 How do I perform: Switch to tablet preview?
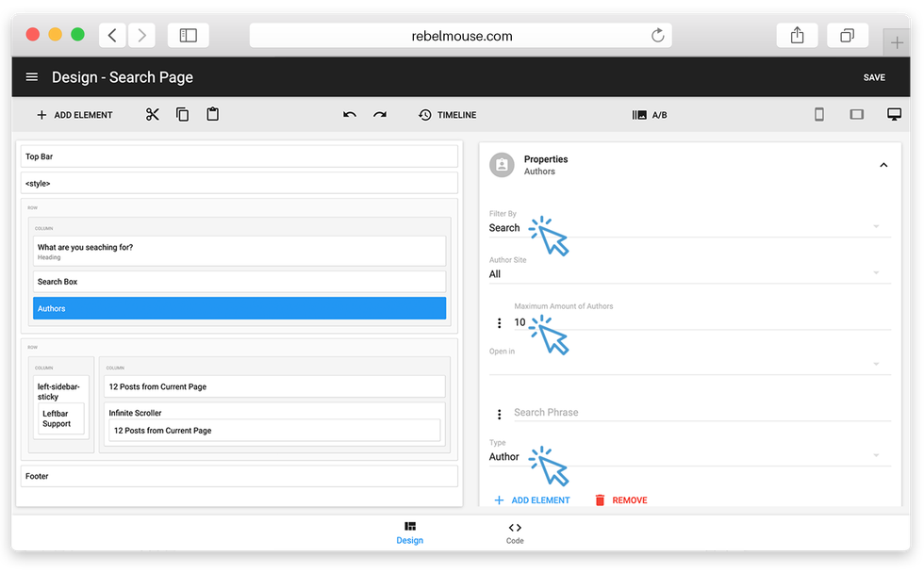click(x=856, y=115)
